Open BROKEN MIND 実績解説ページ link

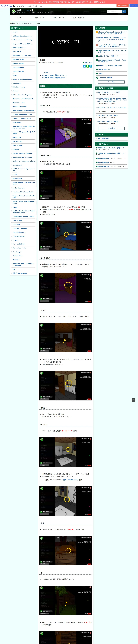[54, 78]
